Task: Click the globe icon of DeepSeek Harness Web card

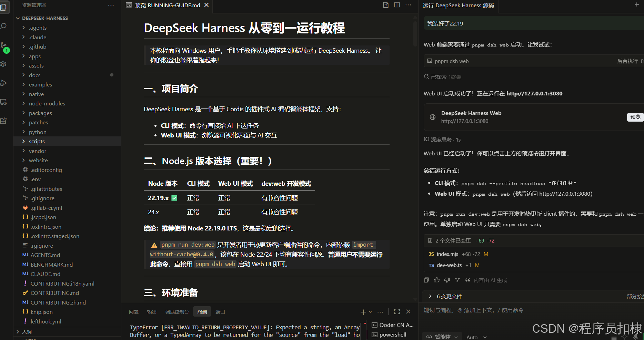Action: pyautogui.click(x=433, y=117)
